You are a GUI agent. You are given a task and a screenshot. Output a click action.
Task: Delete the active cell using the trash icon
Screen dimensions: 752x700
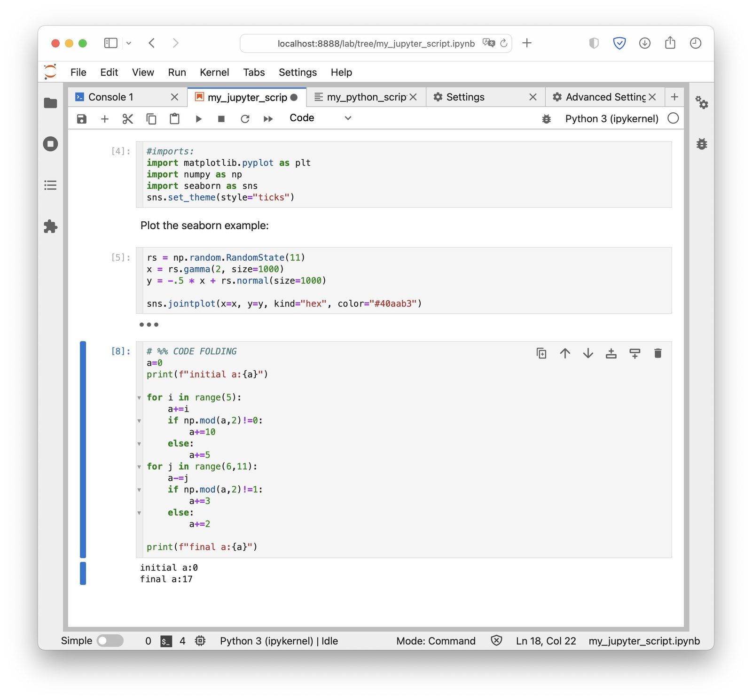coord(658,353)
